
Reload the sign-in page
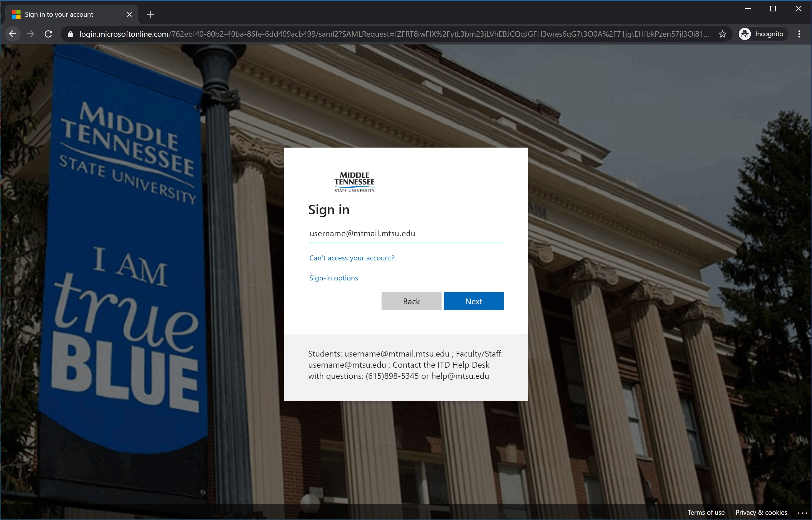coord(49,34)
